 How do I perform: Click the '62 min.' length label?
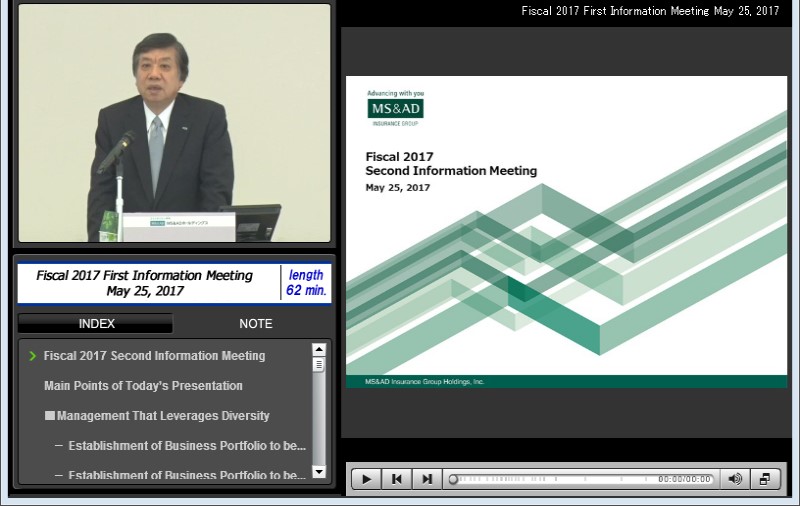pos(306,290)
